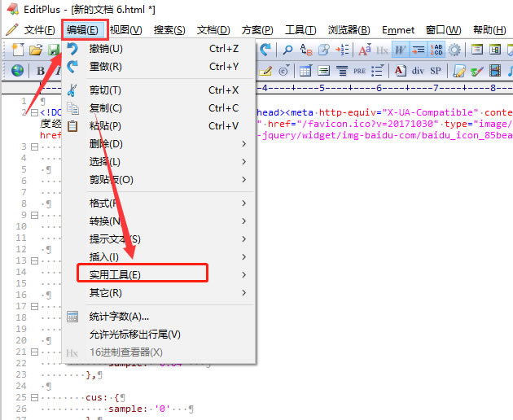Toggle 允许光标移出行尾(V) menu option
Image resolution: width=513 pixels, height=420 pixels.
click(159, 335)
